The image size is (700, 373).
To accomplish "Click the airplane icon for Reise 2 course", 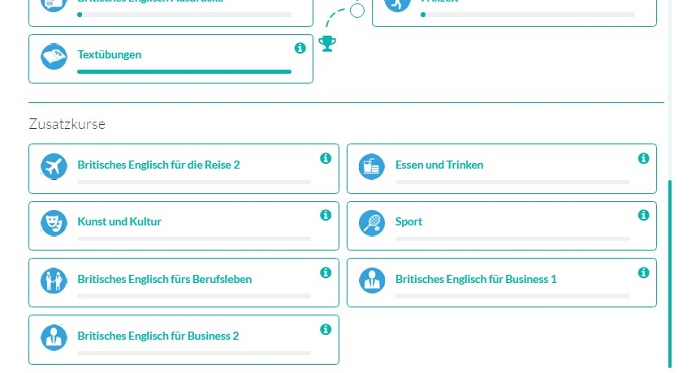I will (54, 166).
